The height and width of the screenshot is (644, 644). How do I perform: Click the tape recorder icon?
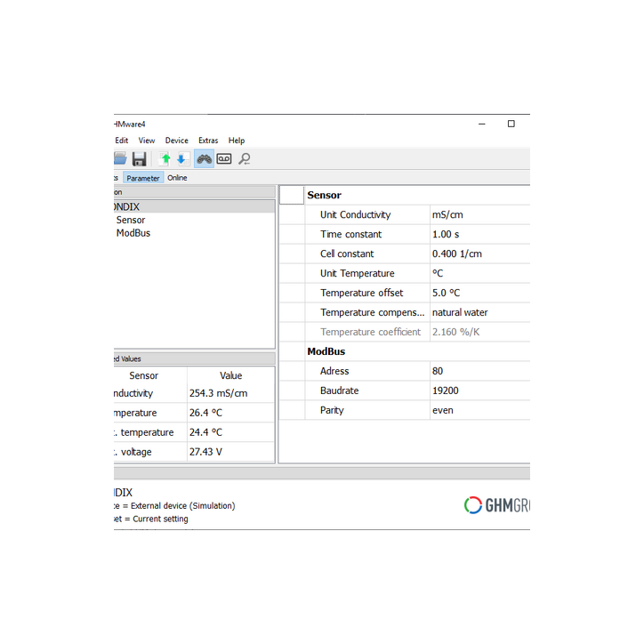224,158
